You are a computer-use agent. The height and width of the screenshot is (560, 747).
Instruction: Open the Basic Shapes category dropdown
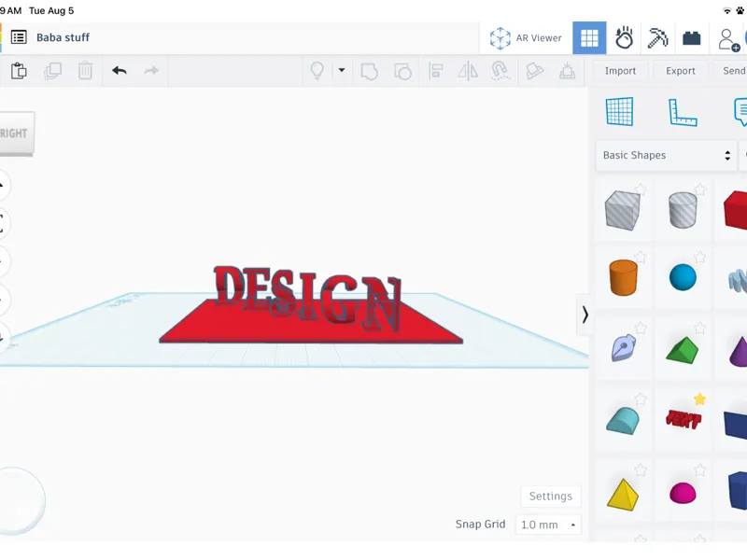666,155
